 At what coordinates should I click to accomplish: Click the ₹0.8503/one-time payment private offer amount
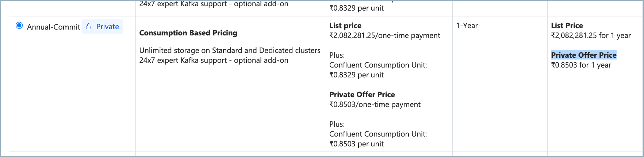(x=375, y=104)
